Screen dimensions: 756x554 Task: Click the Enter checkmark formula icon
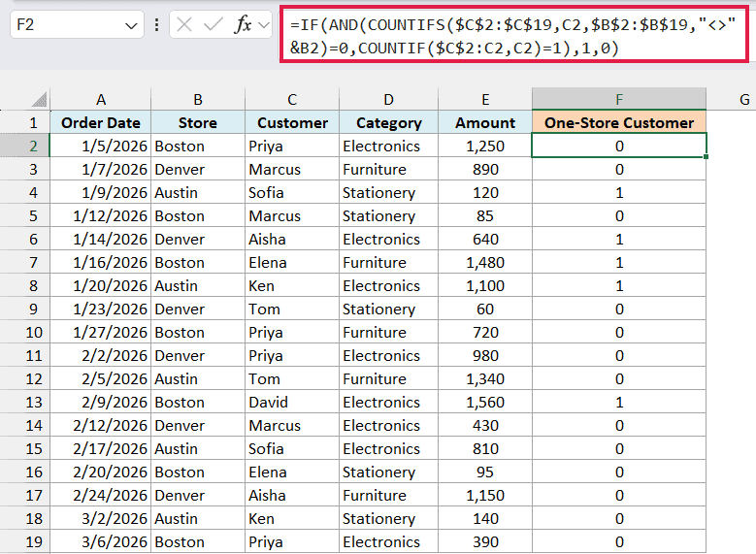[x=213, y=24]
